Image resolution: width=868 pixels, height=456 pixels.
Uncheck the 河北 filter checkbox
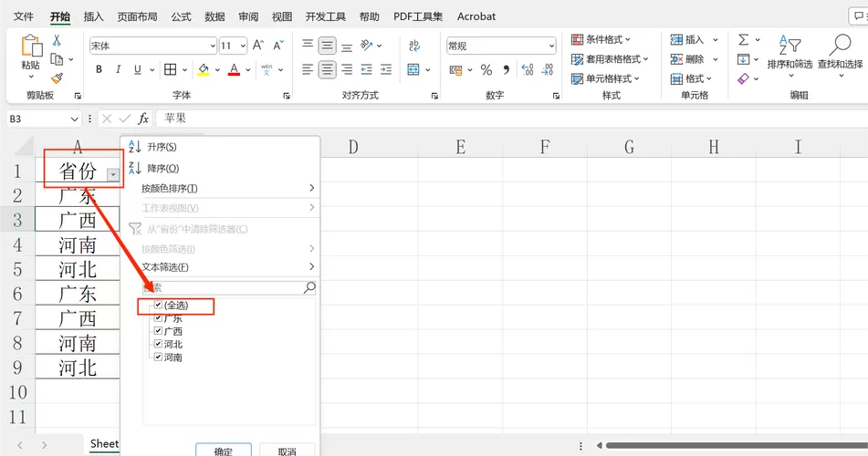[x=158, y=344]
